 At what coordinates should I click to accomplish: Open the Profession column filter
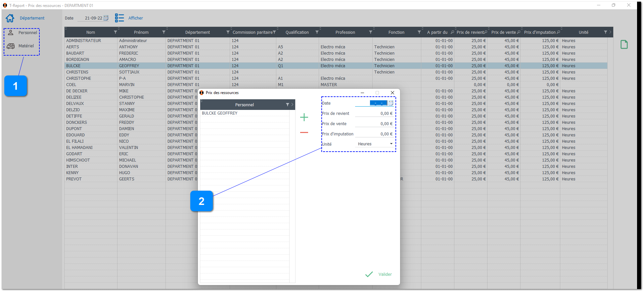point(371,32)
